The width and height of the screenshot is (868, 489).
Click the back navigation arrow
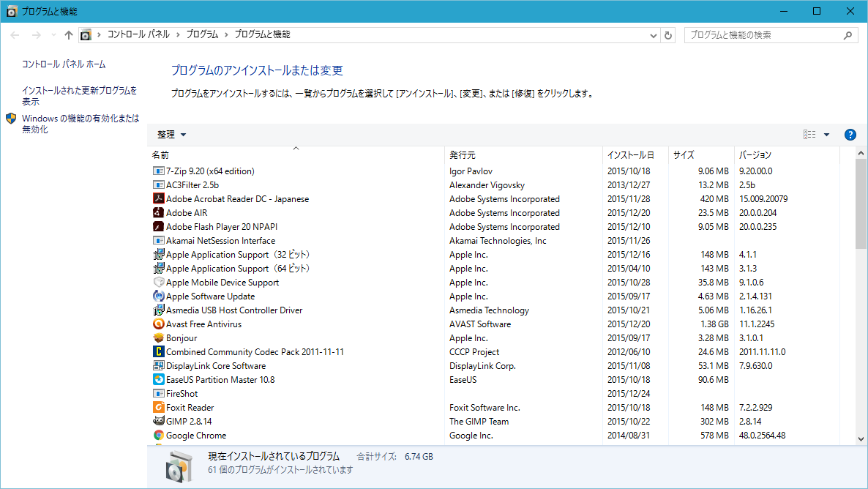(x=15, y=35)
